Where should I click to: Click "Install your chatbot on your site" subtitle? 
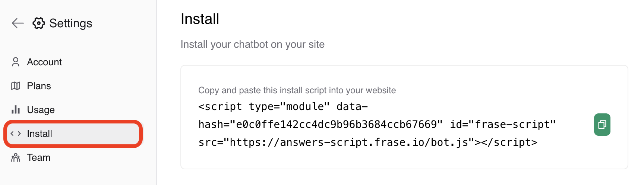click(x=252, y=44)
